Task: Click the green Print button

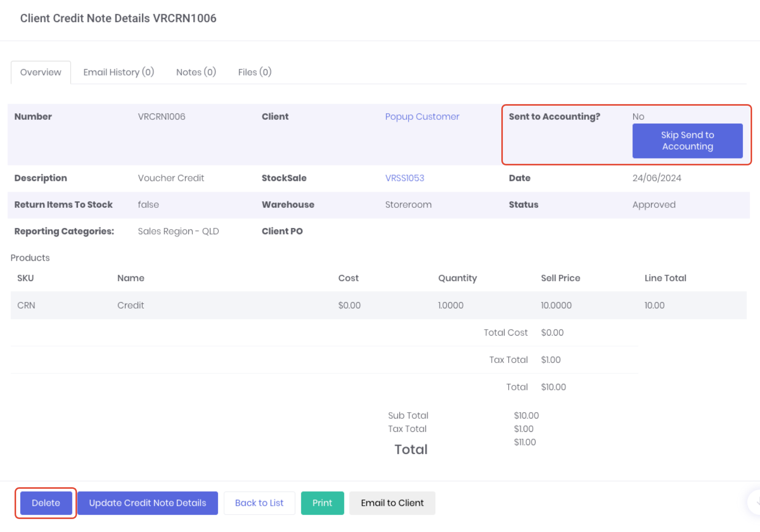Action: (x=322, y=503)
